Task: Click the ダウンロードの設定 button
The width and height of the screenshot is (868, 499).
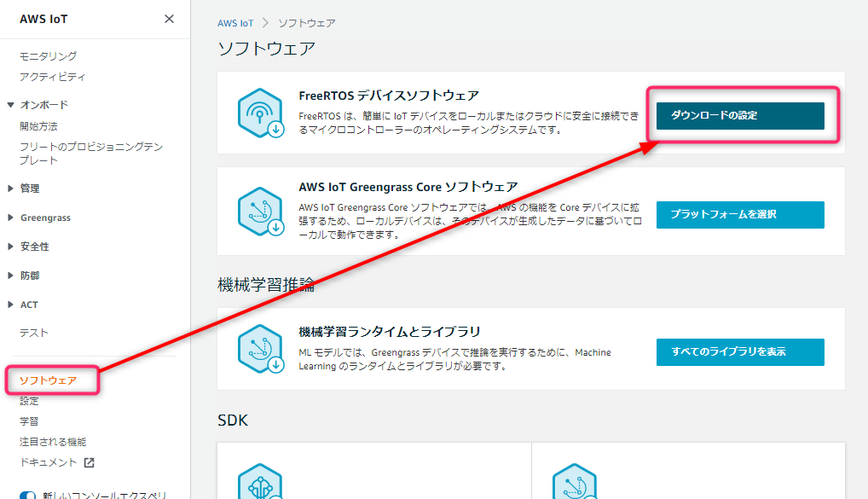Action: (x=740, y=116)
